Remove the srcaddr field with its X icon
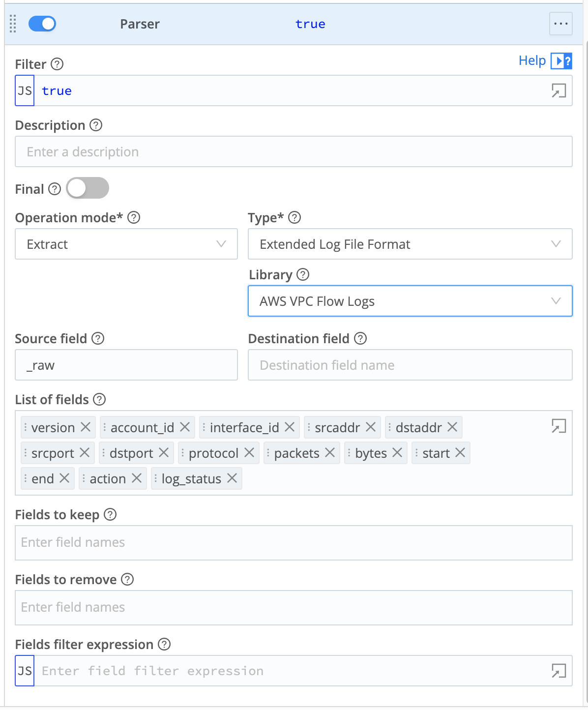588x710 pixels. point(372,427)
